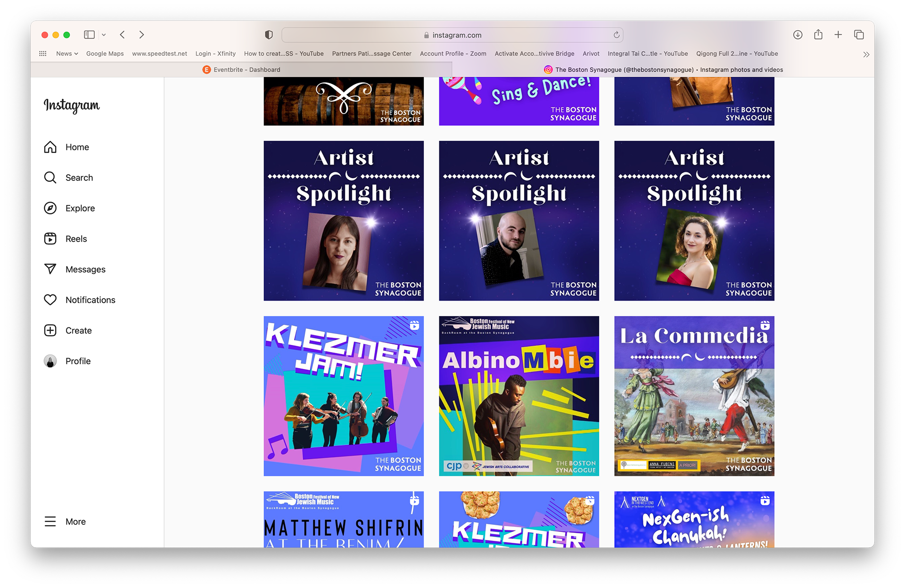Click the Profile avatar picture

click(x=50, y=361)
